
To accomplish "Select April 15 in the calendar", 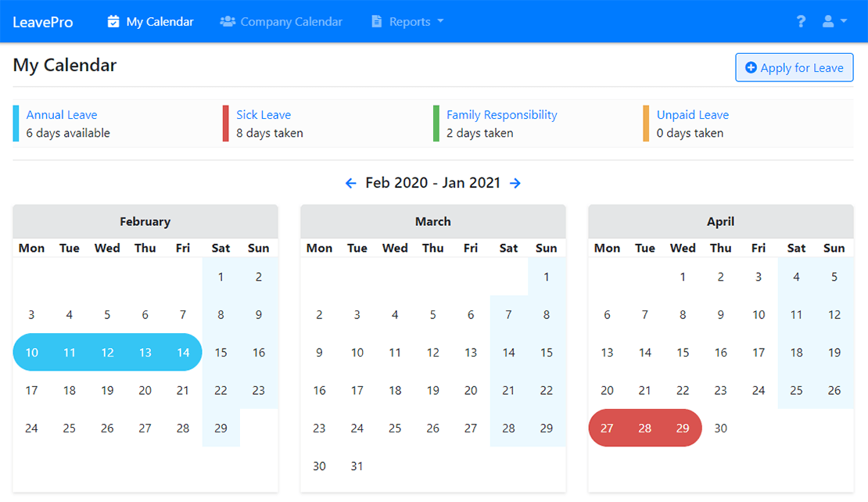I will pos(683,353).
